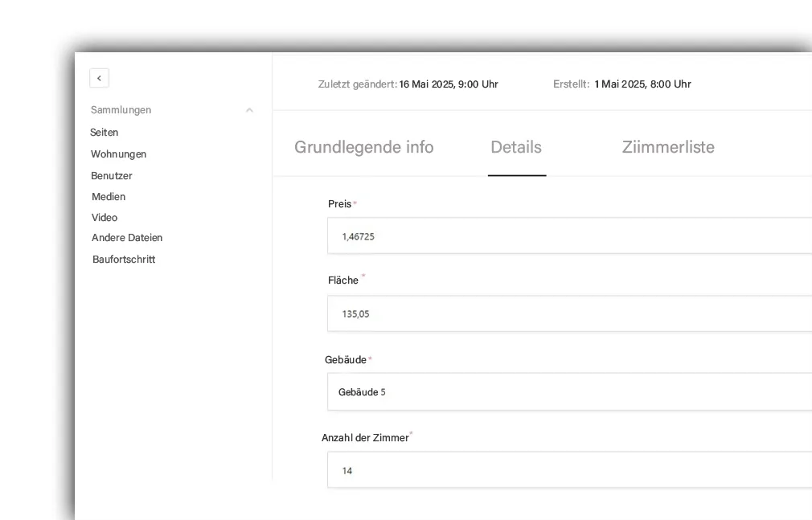The height and width of the screenshot is (520, 812).
Task: Select the Details tab
Action: pos(516,147)
